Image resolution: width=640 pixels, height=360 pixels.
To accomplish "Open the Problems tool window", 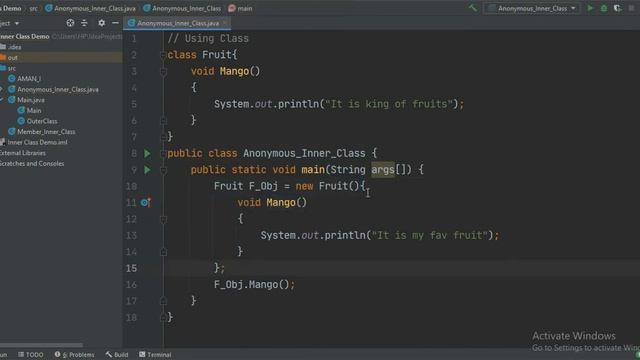I will pyautogui.click(x=75, y=355).
